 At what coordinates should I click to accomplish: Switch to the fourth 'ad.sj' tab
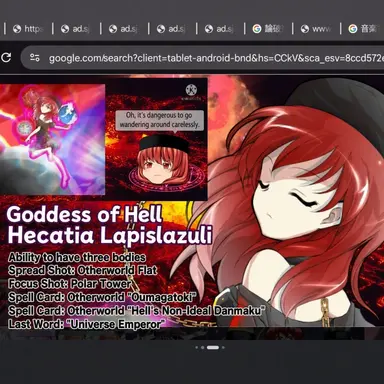[220, 29]
